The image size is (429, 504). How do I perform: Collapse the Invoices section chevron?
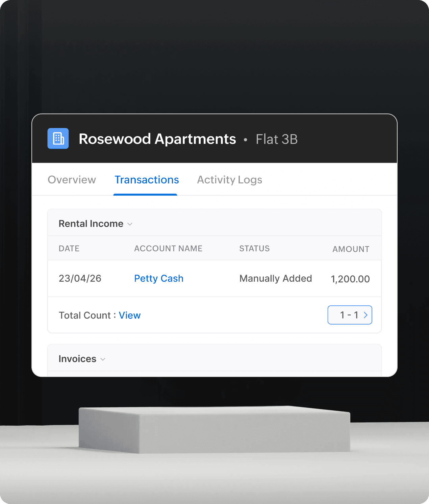click(x=103, y=359)
